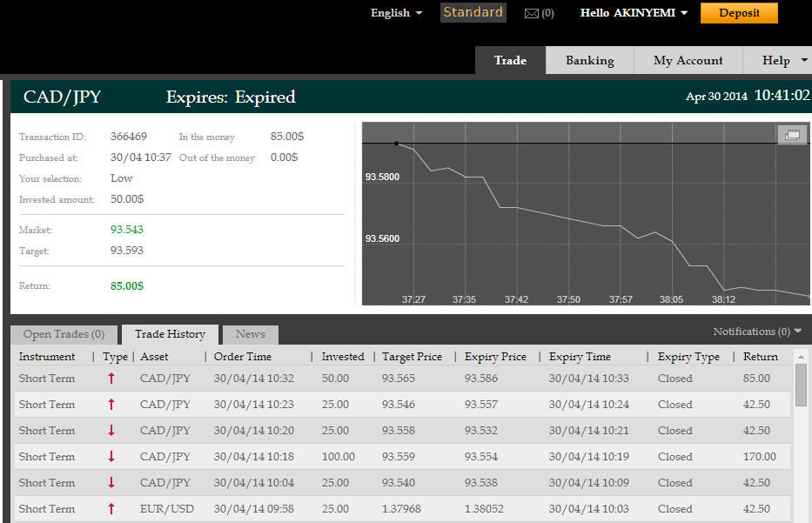Expand the Help menu arrow
Viewport: 812px width, 523px height.
pyautogui.click(x=804, y=60)
